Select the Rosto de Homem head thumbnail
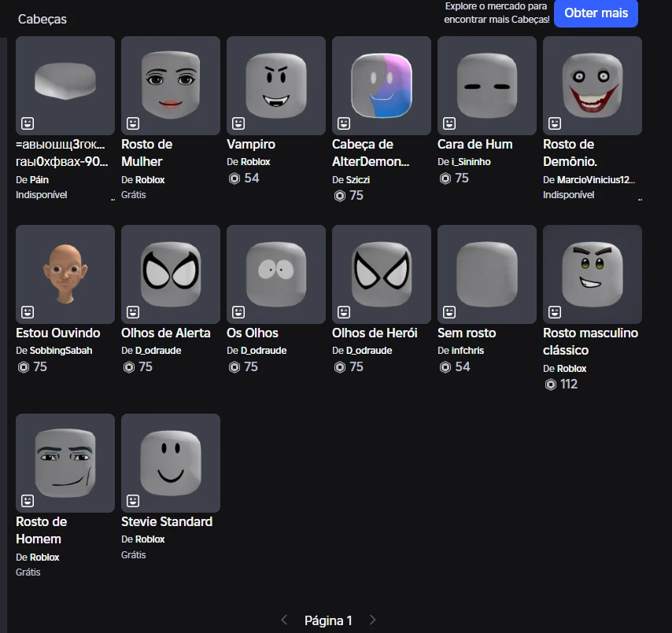 pos(65,462)
